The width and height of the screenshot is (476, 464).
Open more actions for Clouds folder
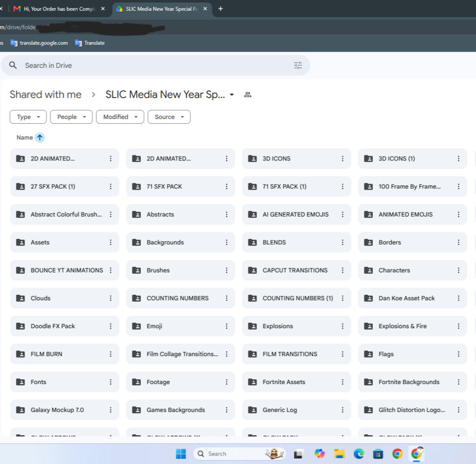pyautogui.click(x=111, y=298)
